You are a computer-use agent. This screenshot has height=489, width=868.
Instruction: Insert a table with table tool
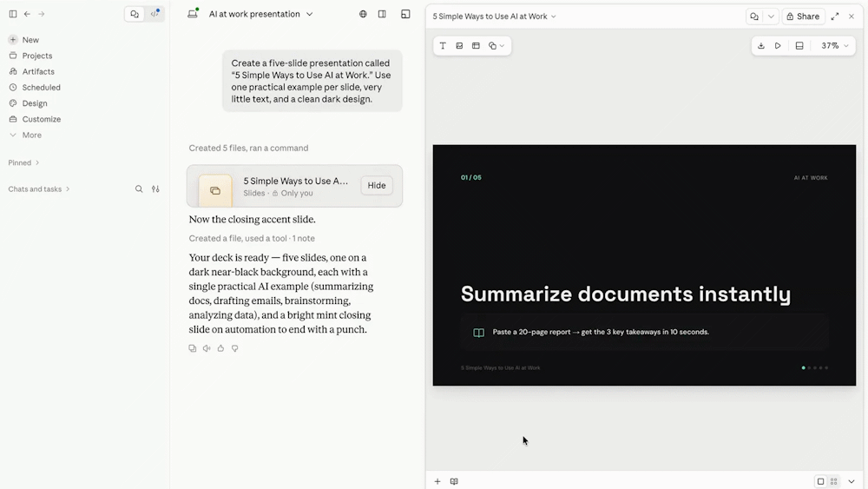coord(476,46)
